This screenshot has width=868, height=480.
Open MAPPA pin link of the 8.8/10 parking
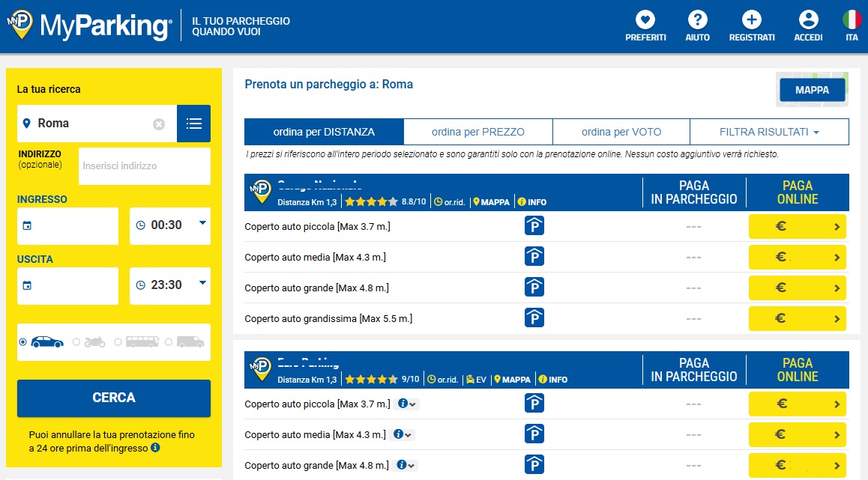coord(491,202)
